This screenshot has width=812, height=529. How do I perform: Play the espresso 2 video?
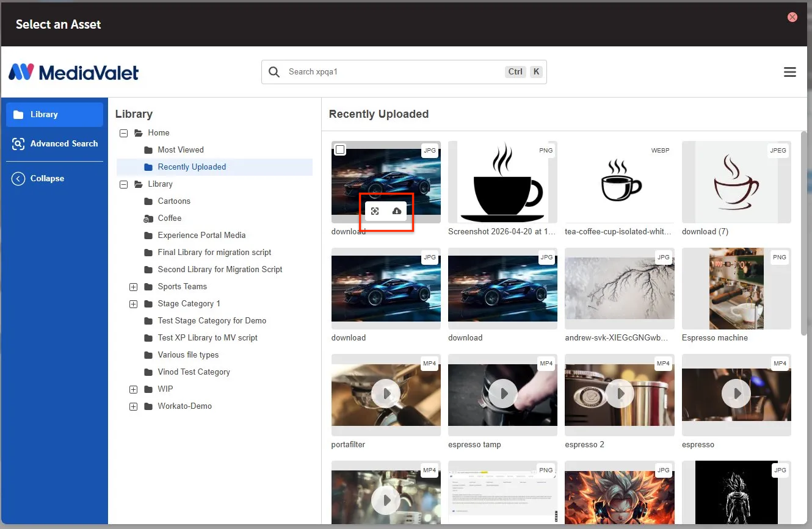tap(620, 395)
